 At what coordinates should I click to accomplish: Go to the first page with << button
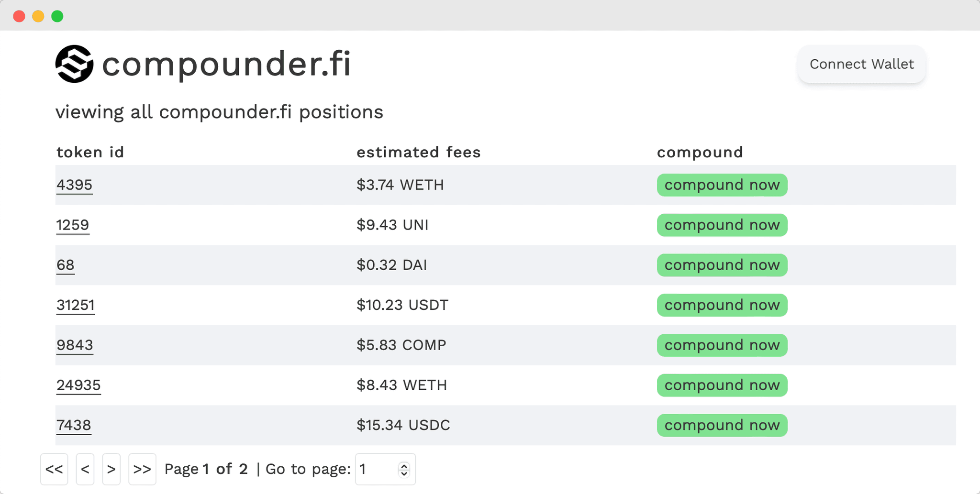(x=54, y=469)
